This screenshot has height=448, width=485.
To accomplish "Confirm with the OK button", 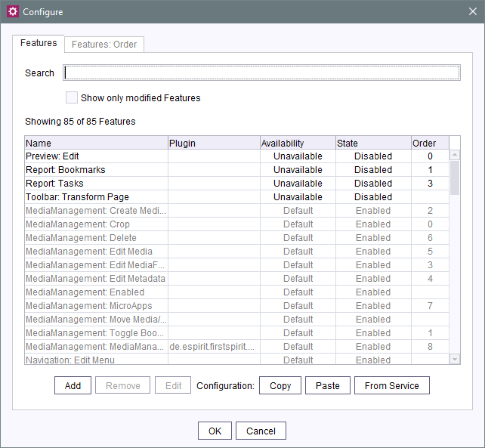I will coord(215,431).
